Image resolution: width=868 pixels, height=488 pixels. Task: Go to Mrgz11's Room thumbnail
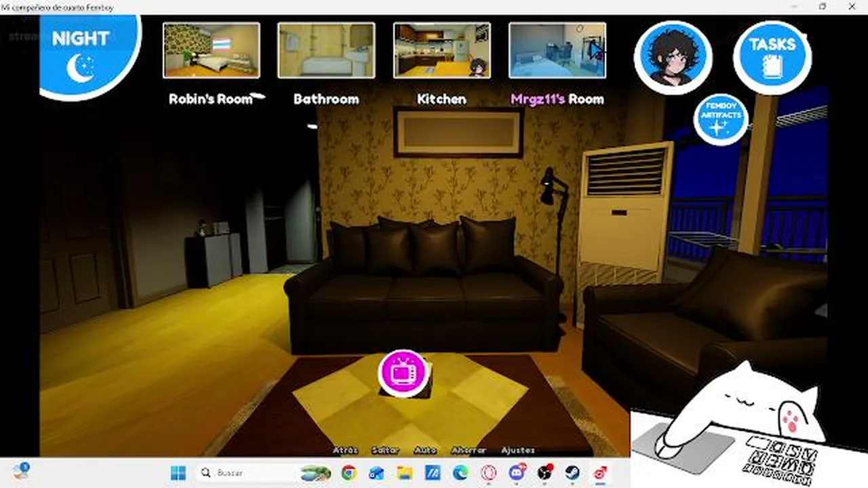(x=557, y=50)
